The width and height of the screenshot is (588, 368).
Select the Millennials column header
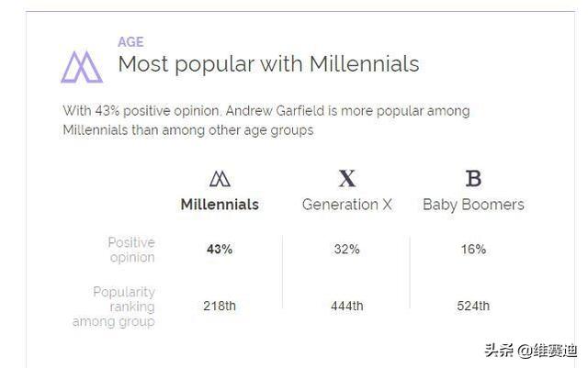tap(220, 205)
